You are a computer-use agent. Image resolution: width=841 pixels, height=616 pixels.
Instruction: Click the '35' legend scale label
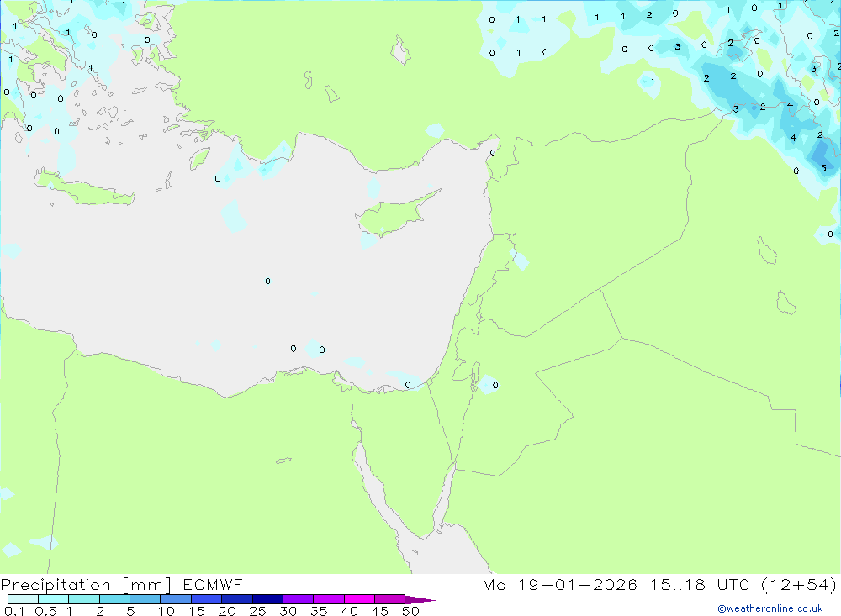click(x=319, y=611)
